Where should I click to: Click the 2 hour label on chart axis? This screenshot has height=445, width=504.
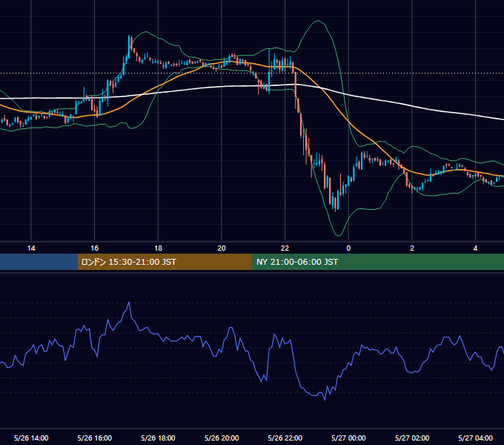coord(412,248)
